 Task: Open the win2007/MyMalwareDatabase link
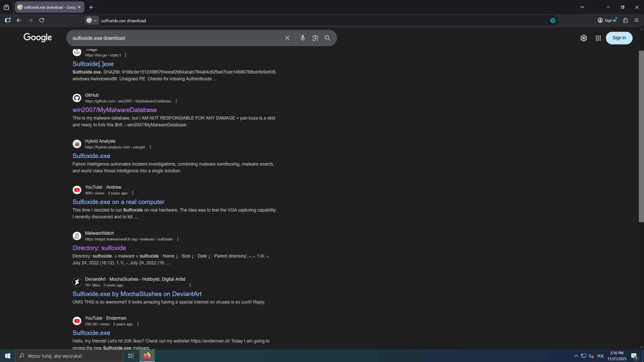114,110
